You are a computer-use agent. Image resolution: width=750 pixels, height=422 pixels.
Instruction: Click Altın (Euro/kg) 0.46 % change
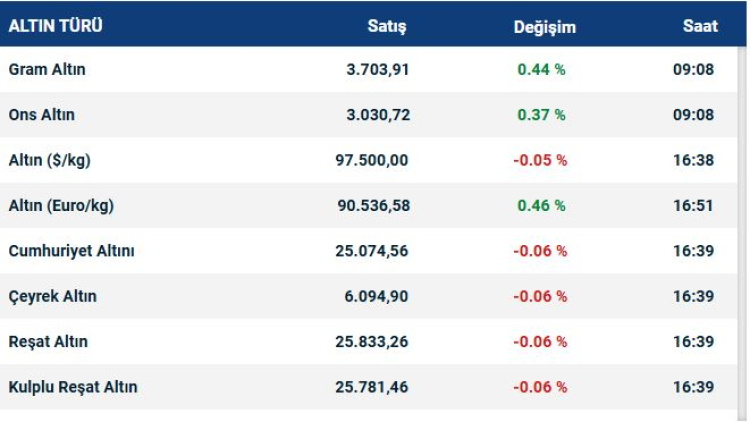(x=541, y=205)
